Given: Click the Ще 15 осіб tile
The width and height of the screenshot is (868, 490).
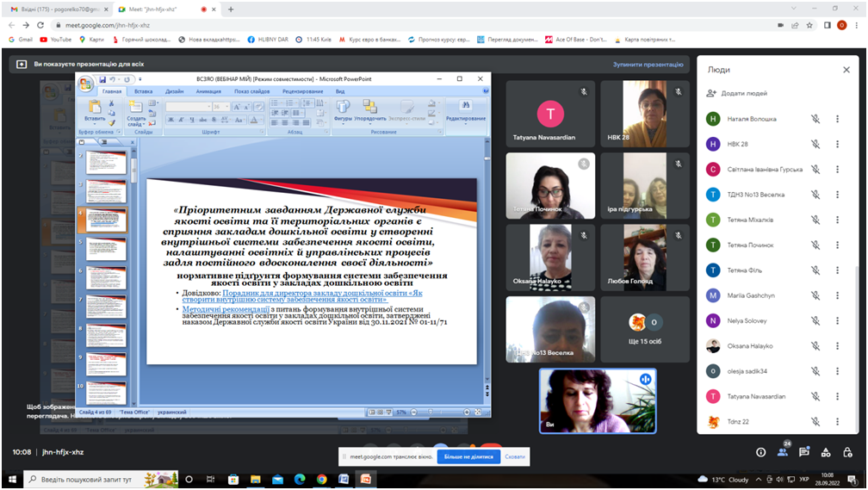Looking at the screenshot, I should 645,329.
